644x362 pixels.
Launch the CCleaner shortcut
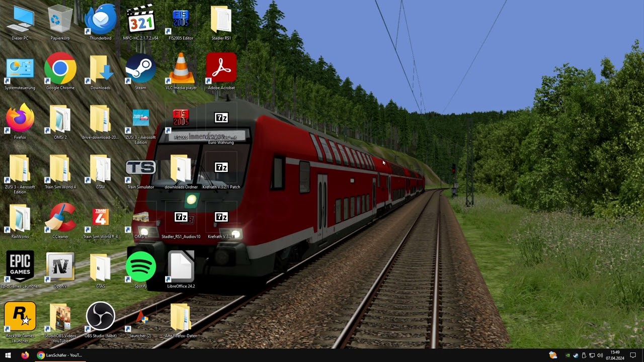(x=60, y=222)
